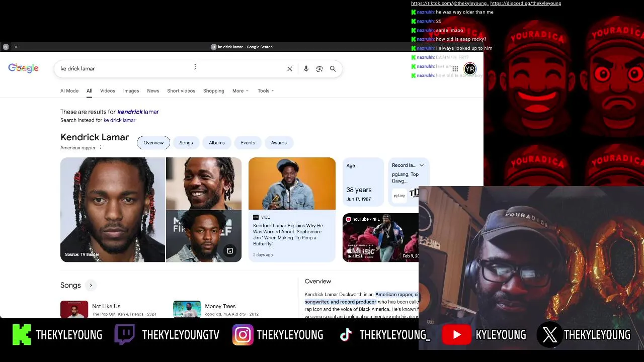This screenshot has height=362, width=644.
Task: Click the tab favicon at top left
Action: 6,47
